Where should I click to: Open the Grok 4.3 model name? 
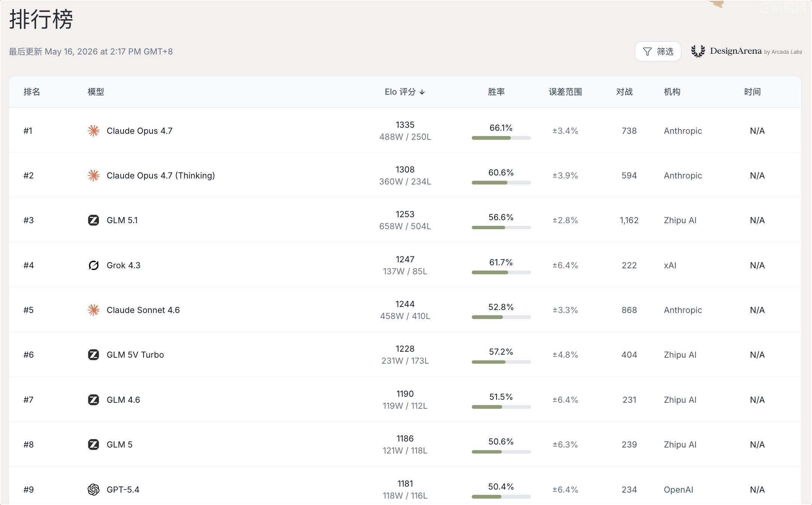(x=124, y=265)
